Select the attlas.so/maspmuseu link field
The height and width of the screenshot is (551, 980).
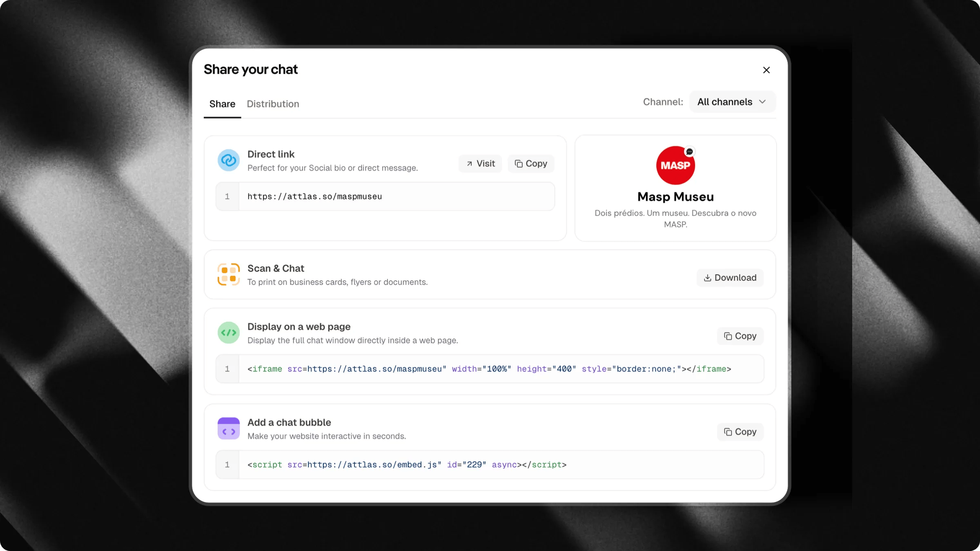pyautogui.click(x=385, y=196)
